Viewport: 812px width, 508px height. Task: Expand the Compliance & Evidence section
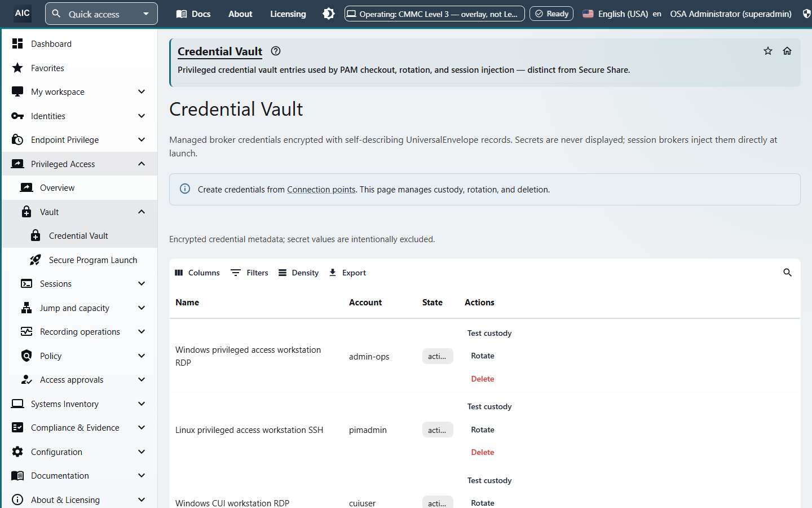pos(142,428)
